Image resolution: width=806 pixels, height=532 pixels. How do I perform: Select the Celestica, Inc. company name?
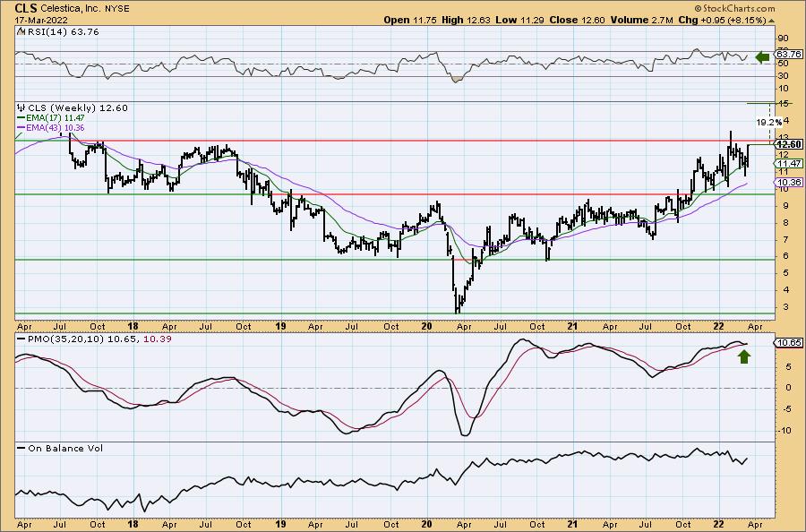pos(69,9)
